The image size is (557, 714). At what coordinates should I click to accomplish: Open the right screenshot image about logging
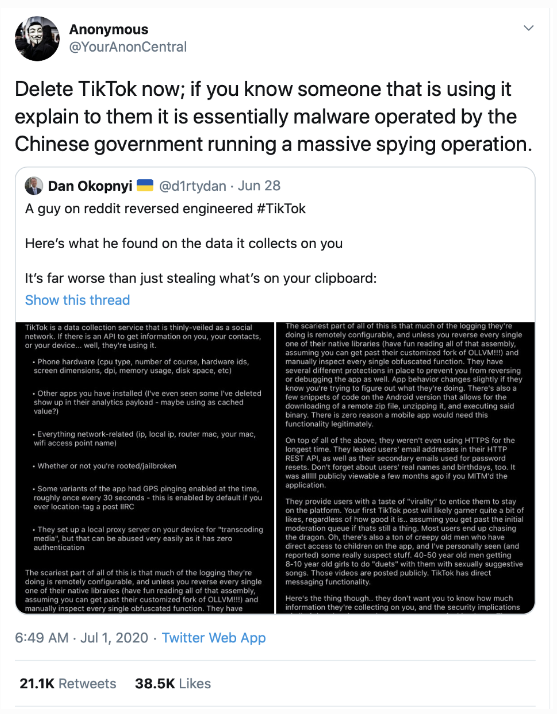tap(405, 468)
